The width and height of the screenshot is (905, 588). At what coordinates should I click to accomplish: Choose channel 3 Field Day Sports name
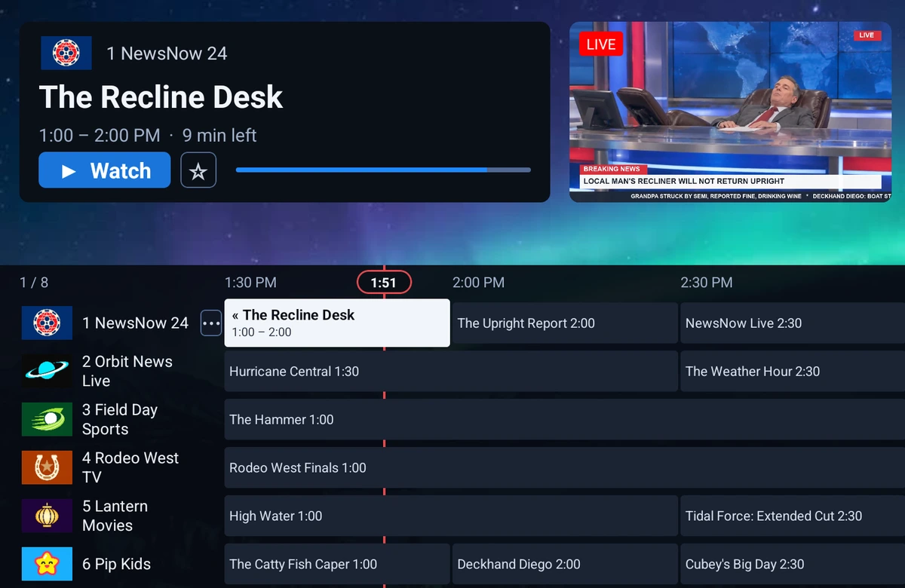[x=120, y=420]
